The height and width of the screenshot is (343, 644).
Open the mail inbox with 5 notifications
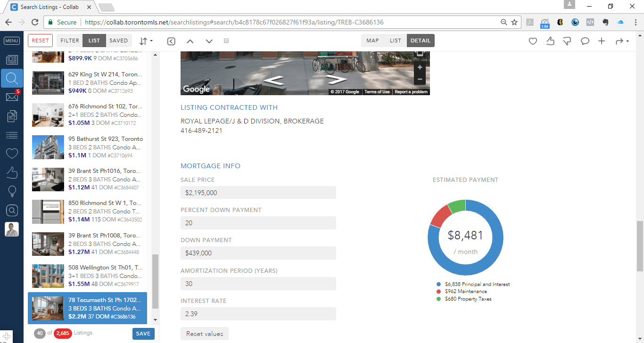click(12, 97)
